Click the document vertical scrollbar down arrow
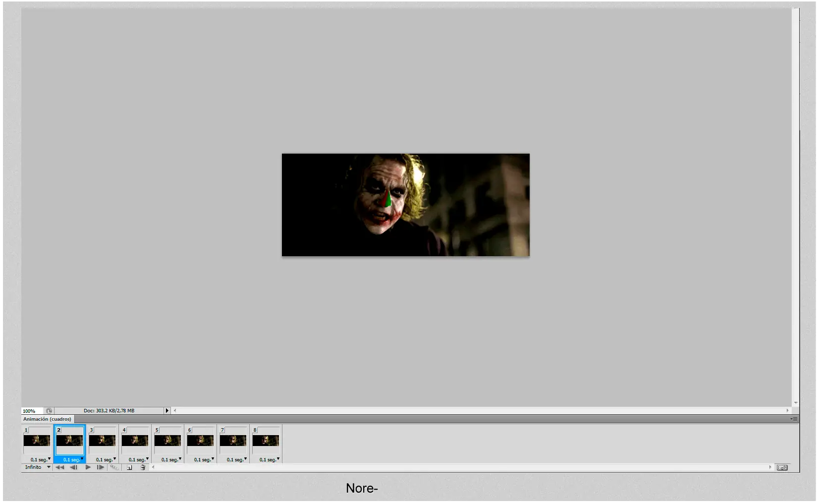Image resolution: width=822 pixels, height=504 pixels. coord(796,403)
